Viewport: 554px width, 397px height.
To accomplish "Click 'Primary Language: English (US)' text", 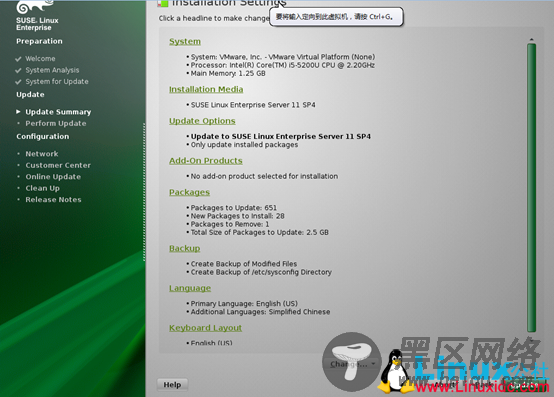I will 244,304.
